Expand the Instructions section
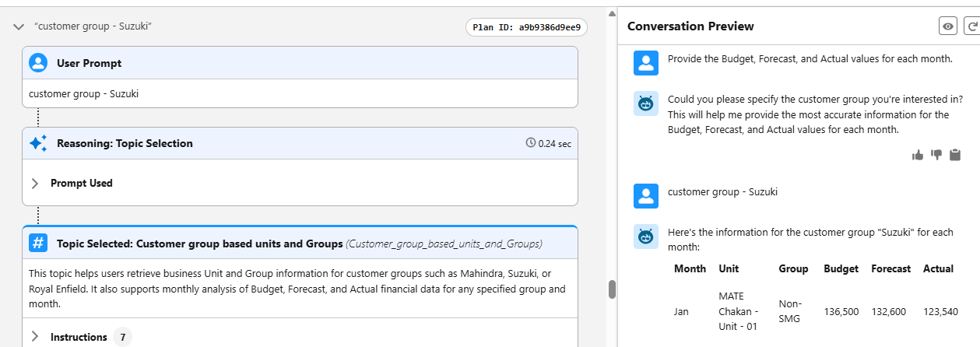 point(35,337)
